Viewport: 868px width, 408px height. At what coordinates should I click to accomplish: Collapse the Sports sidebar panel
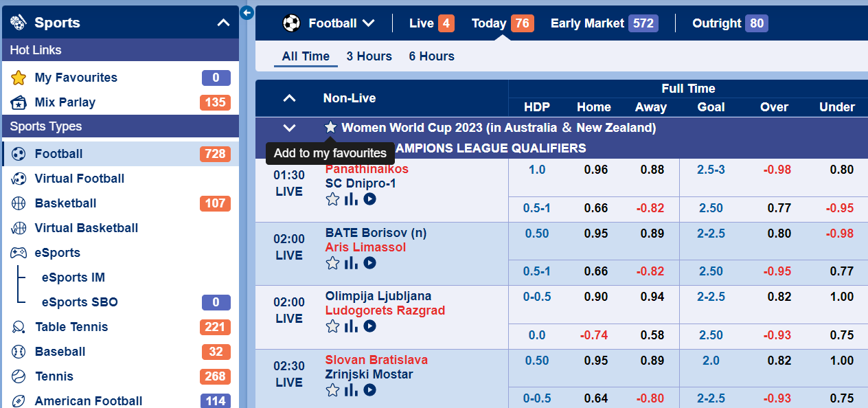[223, 23]
